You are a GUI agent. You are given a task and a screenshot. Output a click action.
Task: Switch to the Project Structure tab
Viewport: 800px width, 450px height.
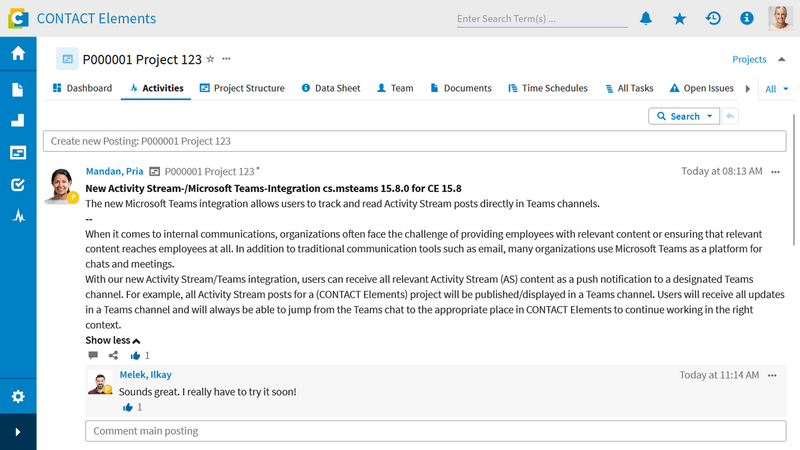pos(242,88)
